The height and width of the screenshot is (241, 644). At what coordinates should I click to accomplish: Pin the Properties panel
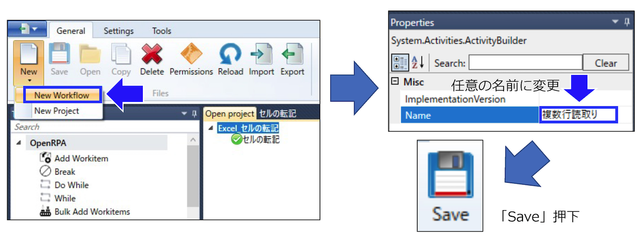(627, 22)
